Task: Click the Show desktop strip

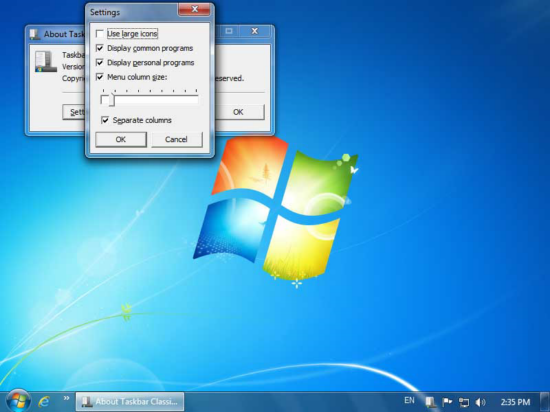Action: click(545, 402)
